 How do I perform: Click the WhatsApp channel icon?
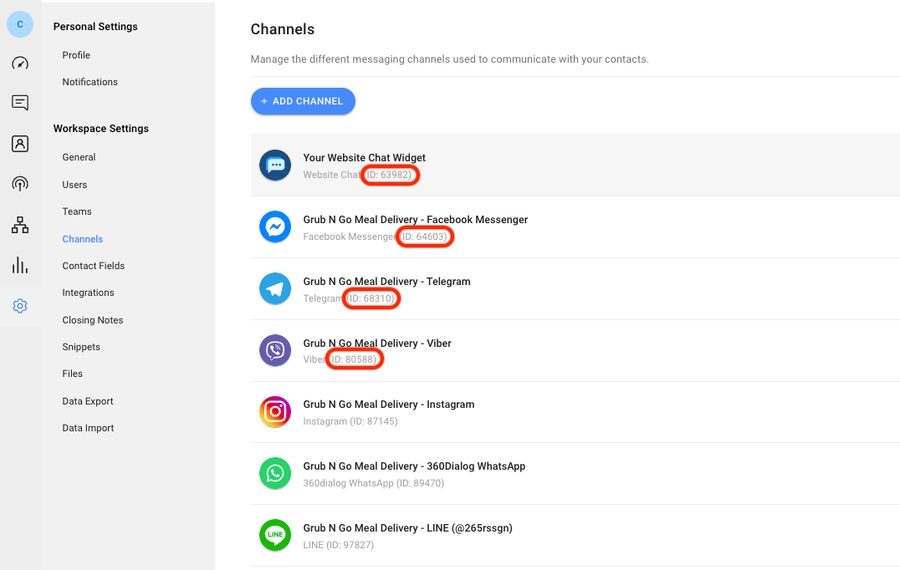coord(275,473)
